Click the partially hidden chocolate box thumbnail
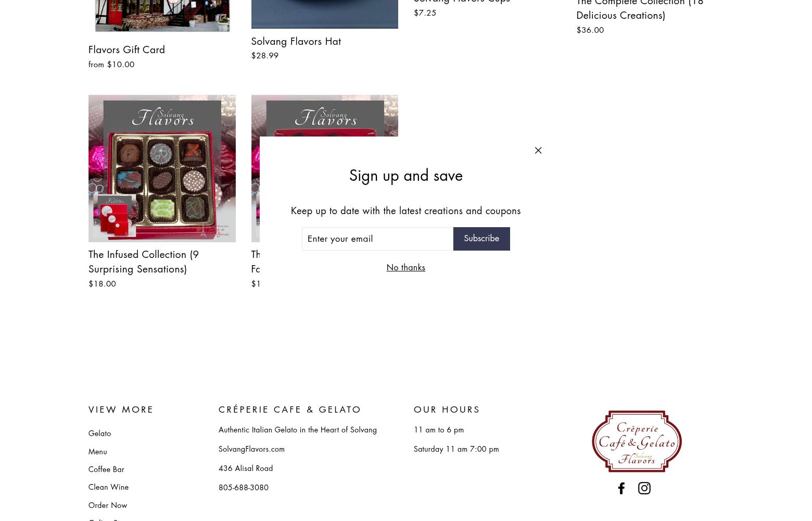Screen dimensions: 812x521 coord(324,116)
